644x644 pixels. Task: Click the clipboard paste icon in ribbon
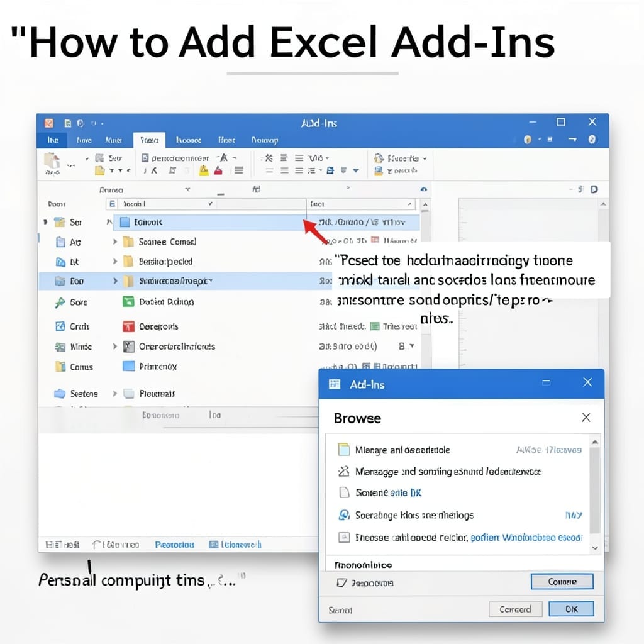pos(52,162)
